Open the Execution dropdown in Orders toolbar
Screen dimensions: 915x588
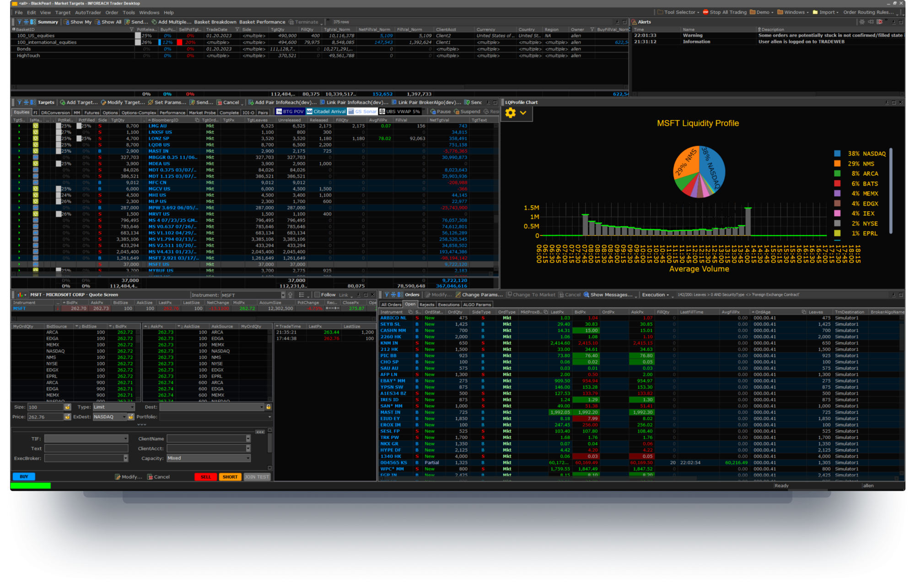[x=656, y=295]
